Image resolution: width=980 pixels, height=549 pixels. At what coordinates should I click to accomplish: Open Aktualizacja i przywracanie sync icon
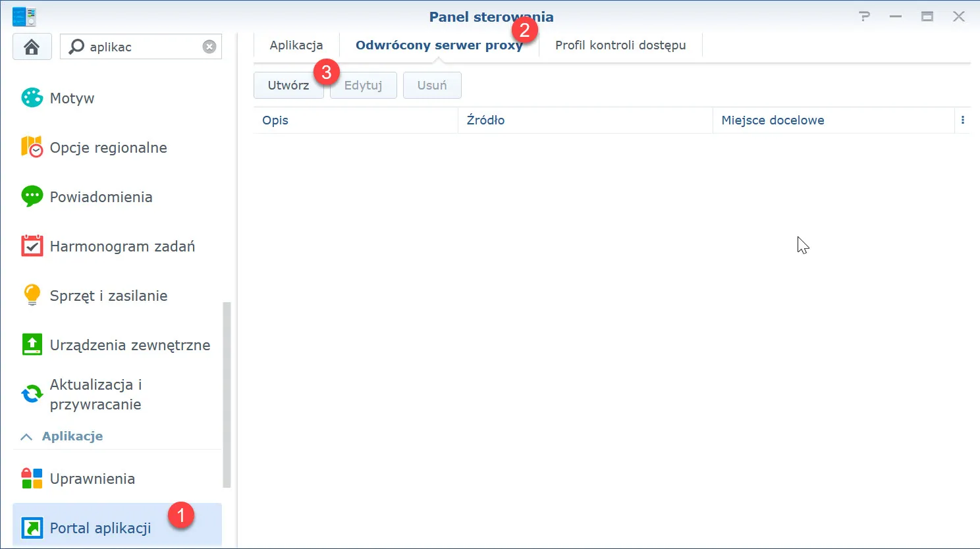[x=32, y=394]
